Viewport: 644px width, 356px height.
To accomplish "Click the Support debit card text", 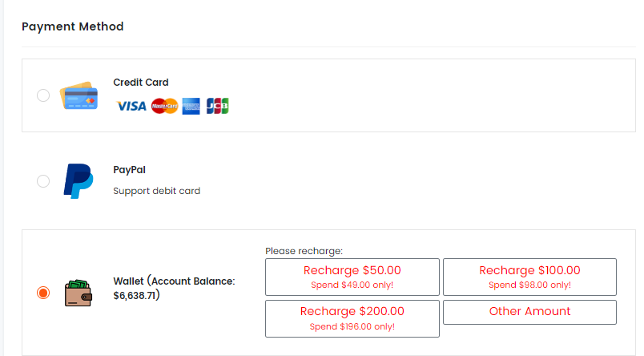I will (x=156, y=191).
